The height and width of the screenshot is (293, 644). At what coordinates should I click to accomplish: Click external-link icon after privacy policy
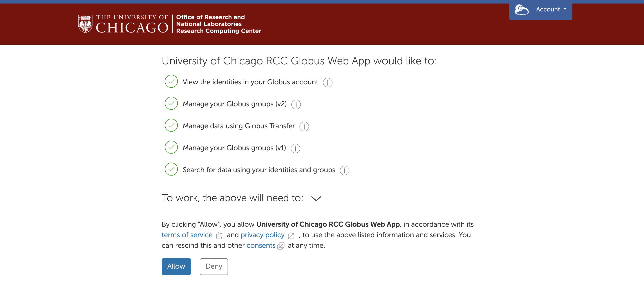(292, 235)
